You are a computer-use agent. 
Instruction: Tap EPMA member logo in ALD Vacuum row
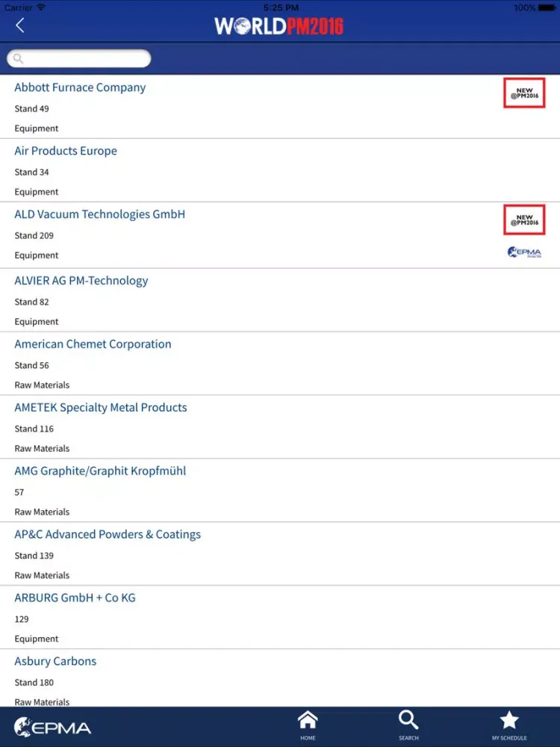click(524, 252)
